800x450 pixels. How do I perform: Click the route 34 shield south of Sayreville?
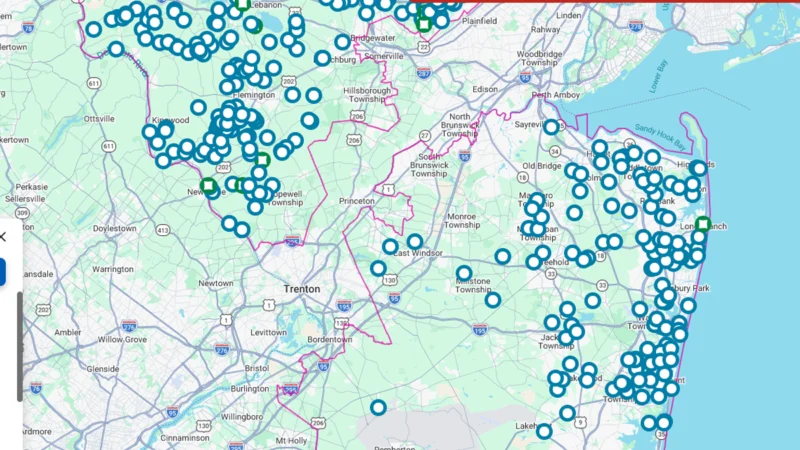click(x=555, y=151)
